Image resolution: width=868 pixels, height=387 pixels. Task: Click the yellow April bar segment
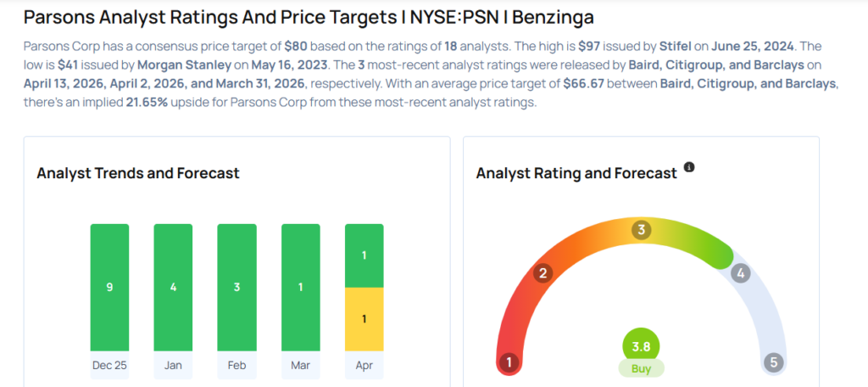[x=364, y=318]
